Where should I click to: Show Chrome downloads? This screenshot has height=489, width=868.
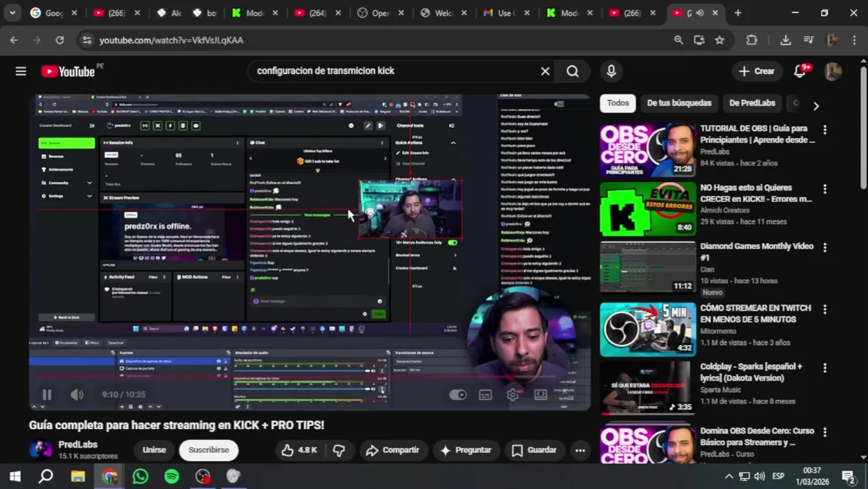tap(785, 40)
